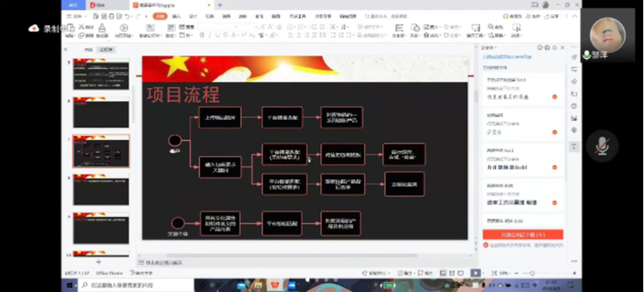Collapse the slide thumbnail panel
The image size is (644, 292).
pos(65,50)
